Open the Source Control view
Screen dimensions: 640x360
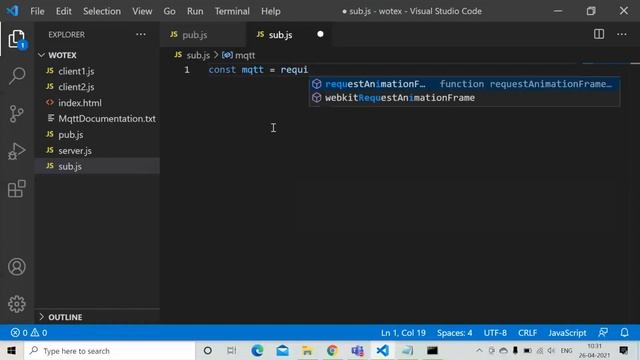tap(17, 113)
